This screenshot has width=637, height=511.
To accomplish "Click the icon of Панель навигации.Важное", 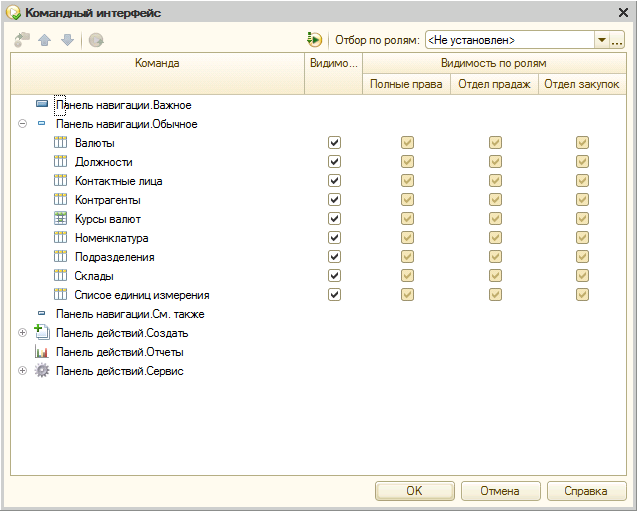I will 42,105.
